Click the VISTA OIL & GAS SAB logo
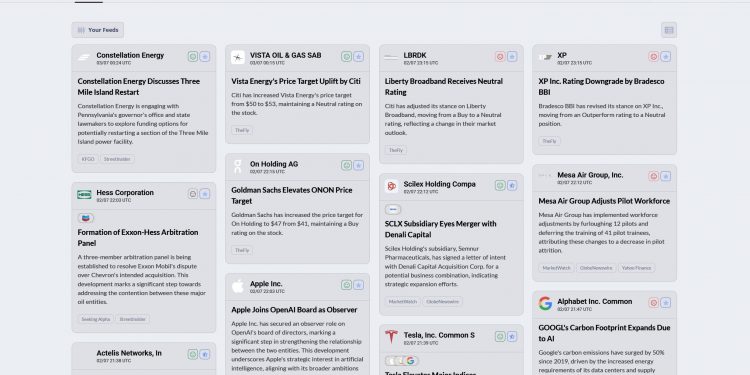The image size is (750, 375). 238,57
